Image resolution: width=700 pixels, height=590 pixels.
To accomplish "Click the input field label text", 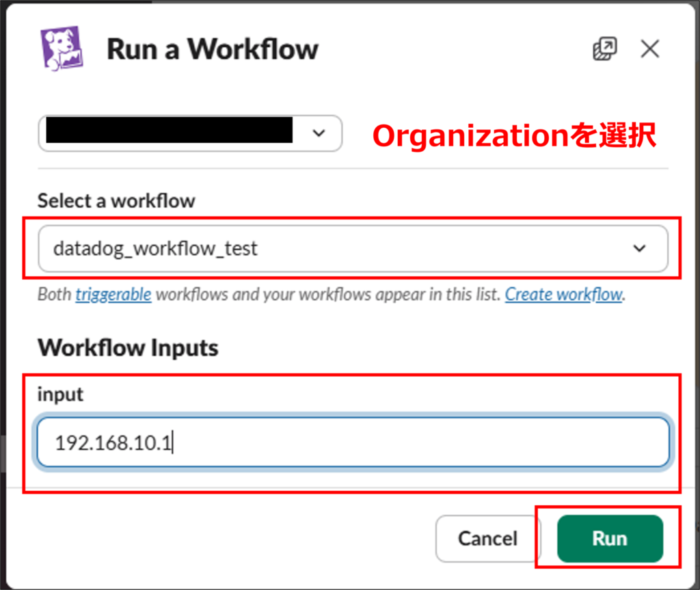I will click(x=60, y=395).
